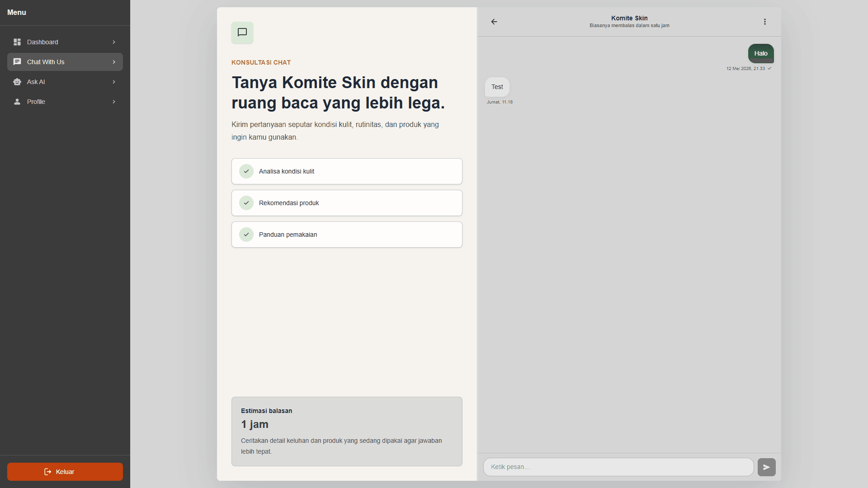Expand the Profile chevron

[x=114, y=102]
